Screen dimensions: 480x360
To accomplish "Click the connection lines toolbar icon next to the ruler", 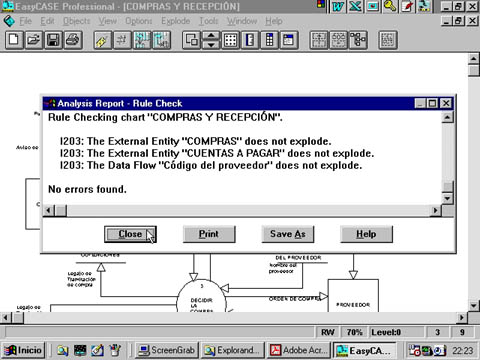I will tap(122, 40).
